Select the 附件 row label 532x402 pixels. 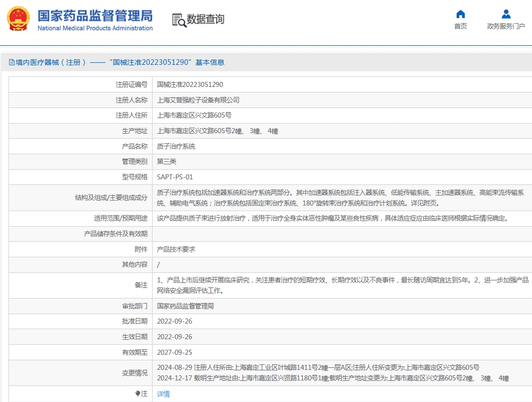coord(141,249)
